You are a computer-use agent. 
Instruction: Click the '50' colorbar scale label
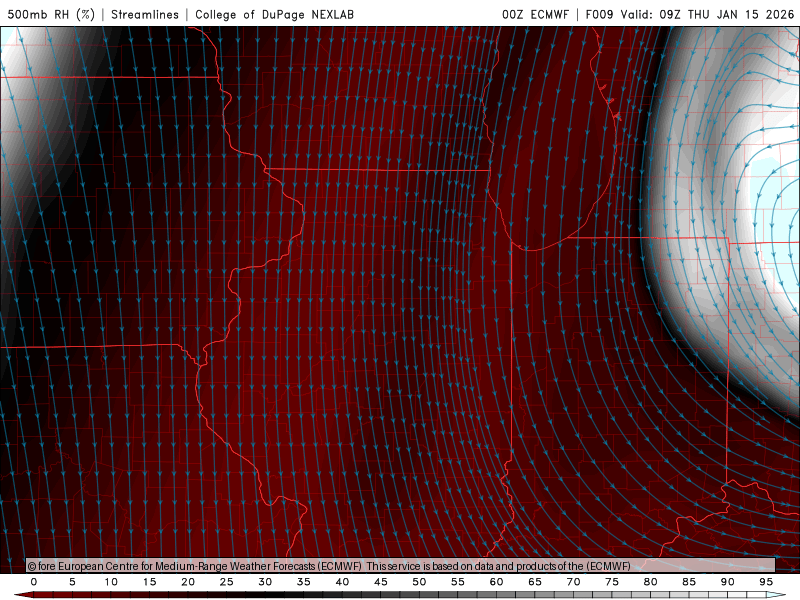[419, 582]
